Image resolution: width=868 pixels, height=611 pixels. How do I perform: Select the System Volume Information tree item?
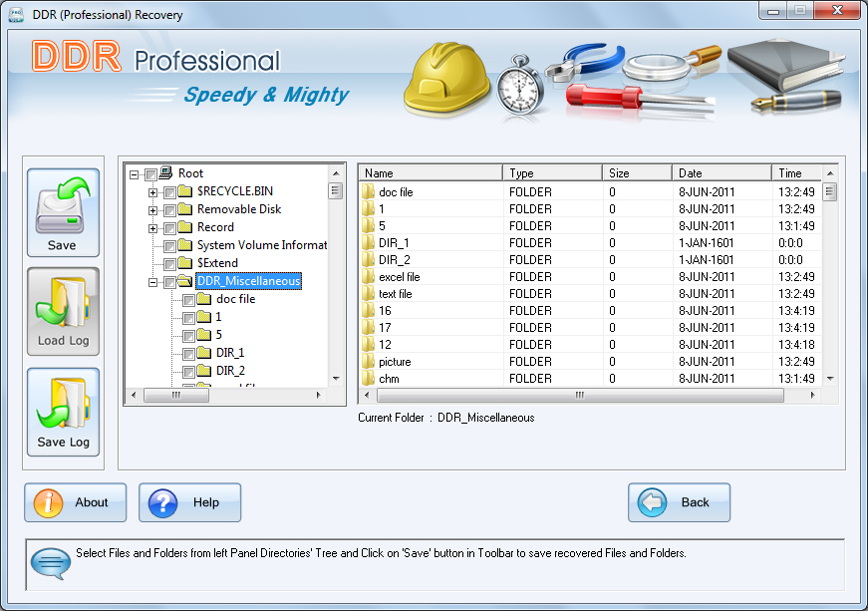[261, 245]
